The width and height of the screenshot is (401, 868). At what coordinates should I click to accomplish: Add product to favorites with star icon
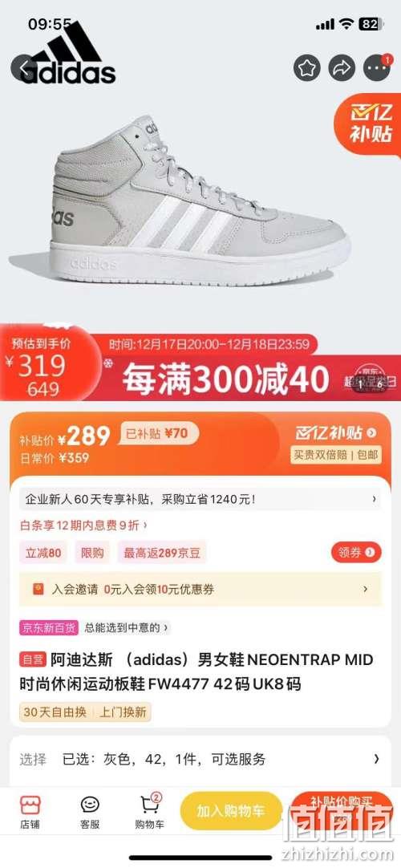[x=307, y=68]
